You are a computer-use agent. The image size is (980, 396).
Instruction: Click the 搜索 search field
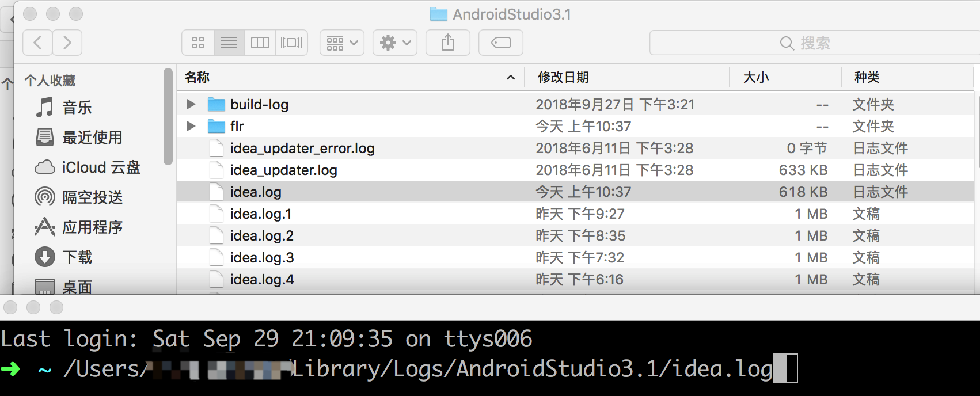click(814, 43)
